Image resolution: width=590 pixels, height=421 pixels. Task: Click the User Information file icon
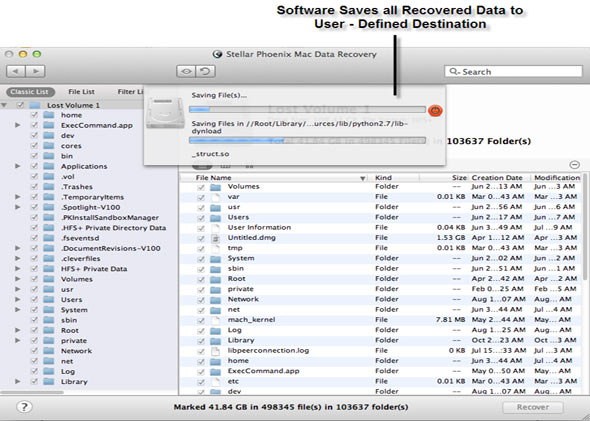pos(215,228)
